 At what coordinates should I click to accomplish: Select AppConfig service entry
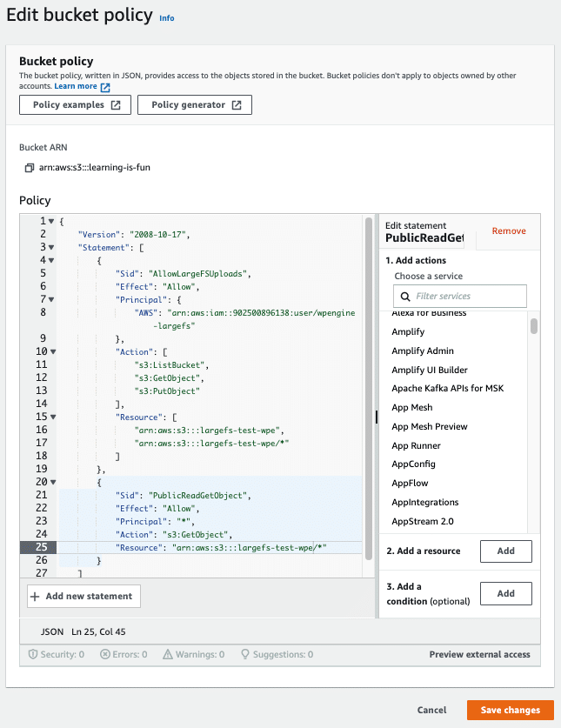click(x=413, y=464)
